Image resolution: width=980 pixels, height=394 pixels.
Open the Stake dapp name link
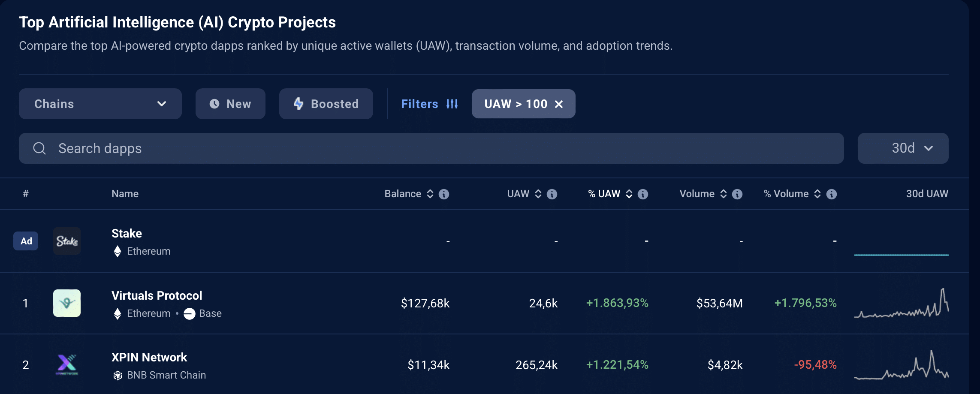(x=127, y=233)
